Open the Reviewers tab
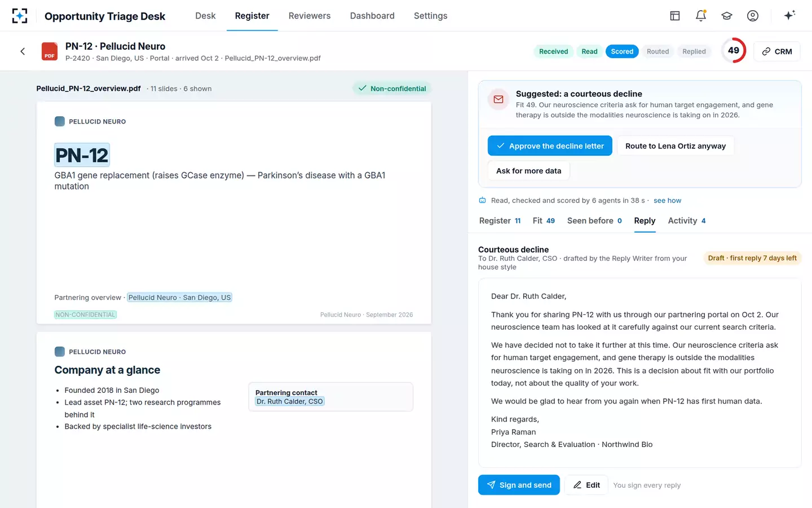The height and width of the screenshot is (508, 812). (x=310, y=16)
